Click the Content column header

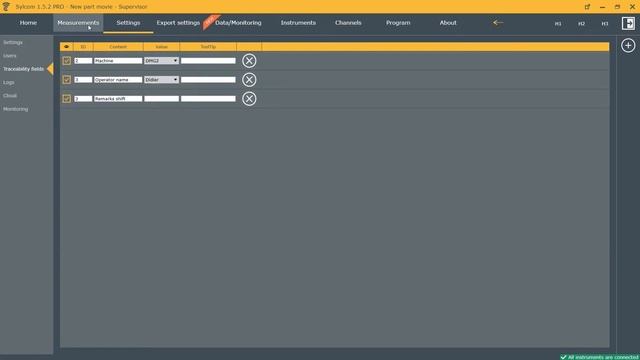pos(118,47)
